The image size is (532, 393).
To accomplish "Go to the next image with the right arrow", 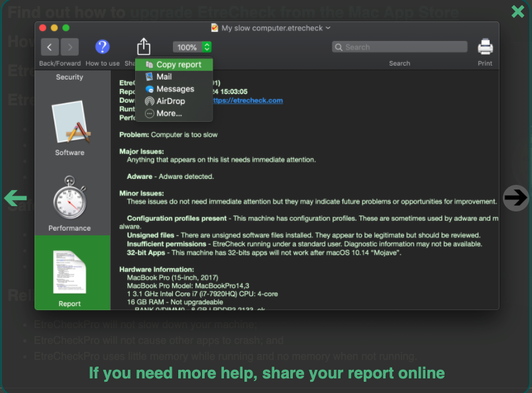I will (515, 198).
